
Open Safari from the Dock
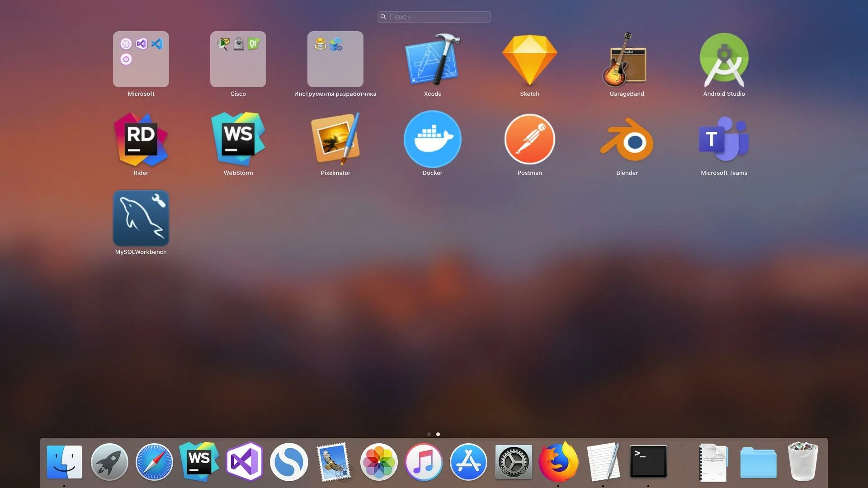coord(154,462)
